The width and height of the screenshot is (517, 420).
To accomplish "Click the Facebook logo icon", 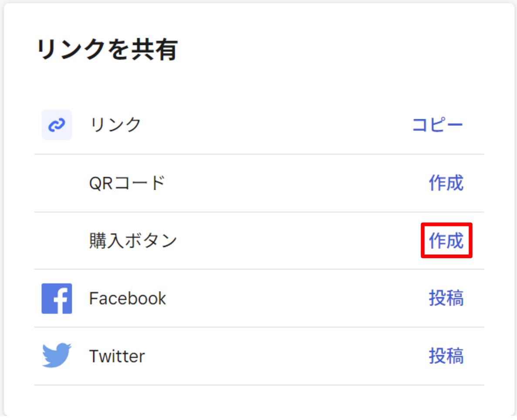I will click(x=57, y=299).
